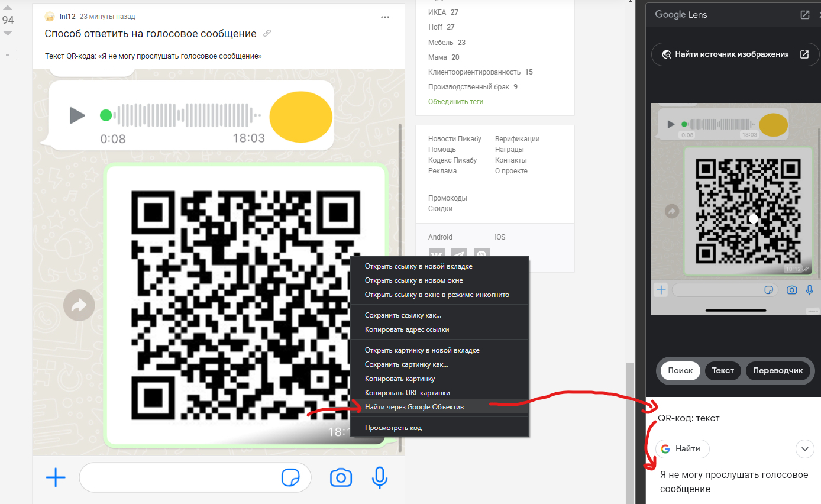
Task: Choose "Копировать картинку" in the context menu
Action: point(439,379)
